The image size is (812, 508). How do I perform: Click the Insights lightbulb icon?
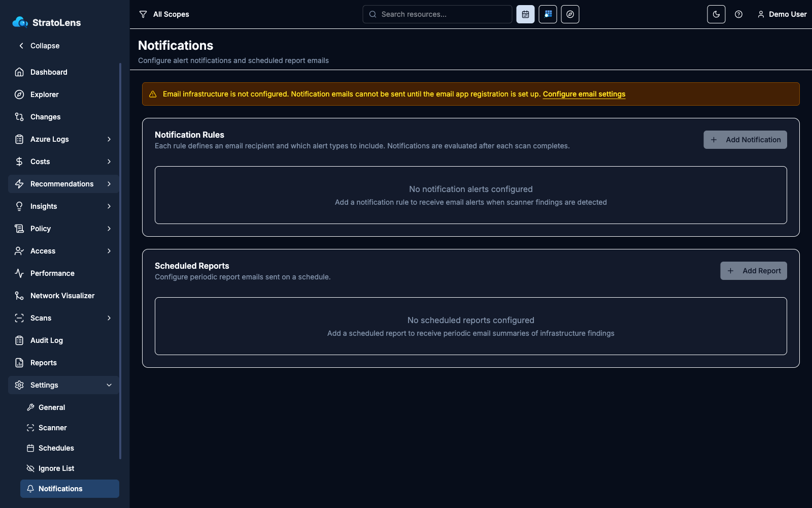point(19,206)
